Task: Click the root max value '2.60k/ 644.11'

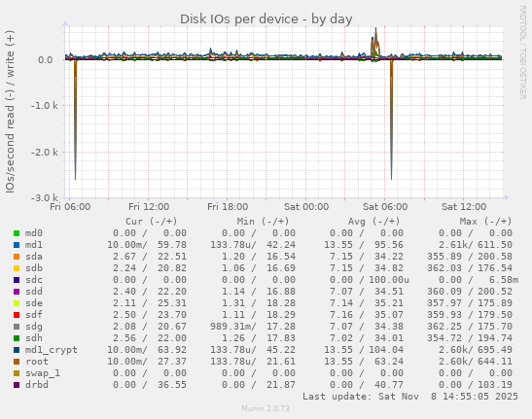Action: [x=475, y=362]
